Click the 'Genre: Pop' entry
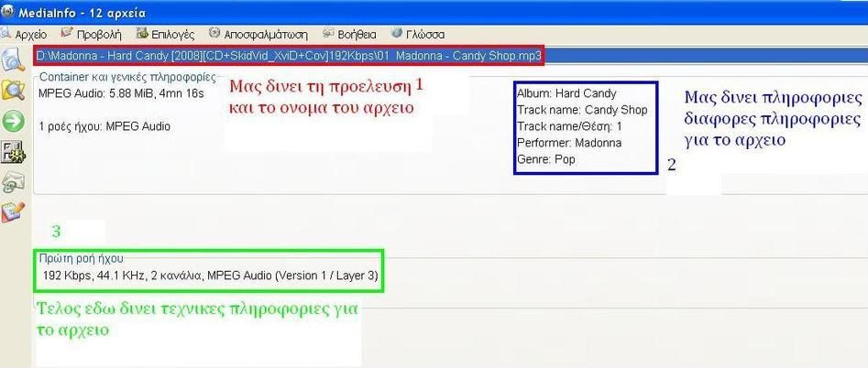Image resolution: width=868 pixels, height=368 pixels. pos(545,159)
